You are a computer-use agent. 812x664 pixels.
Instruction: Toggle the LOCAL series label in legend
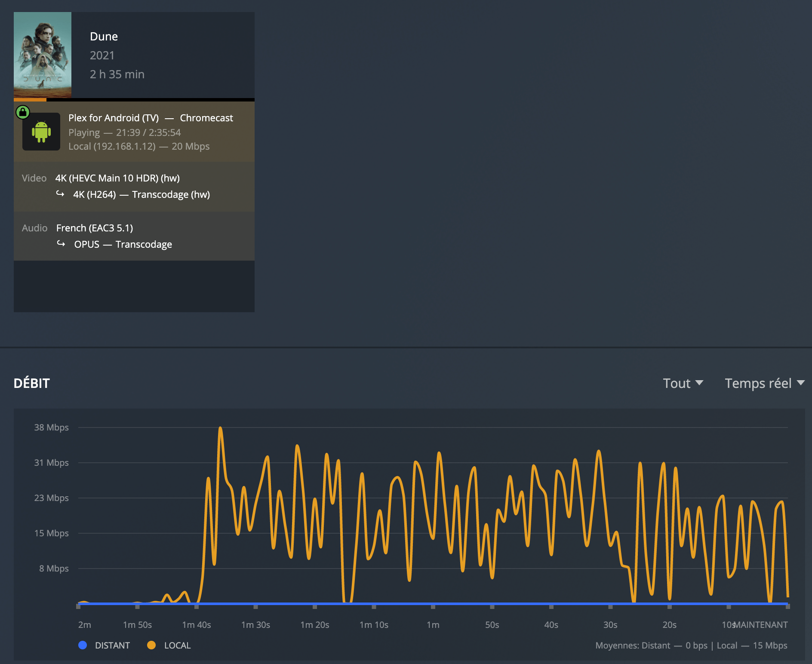(x=177, y=646)
